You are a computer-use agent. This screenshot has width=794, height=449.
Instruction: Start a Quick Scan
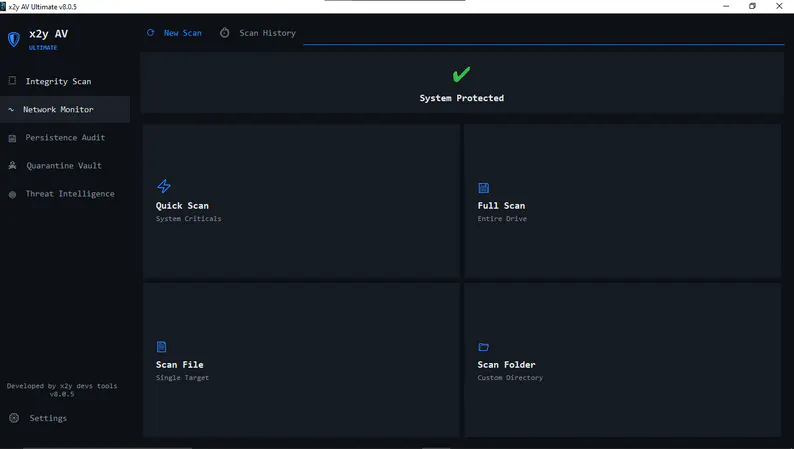[301, 201]
